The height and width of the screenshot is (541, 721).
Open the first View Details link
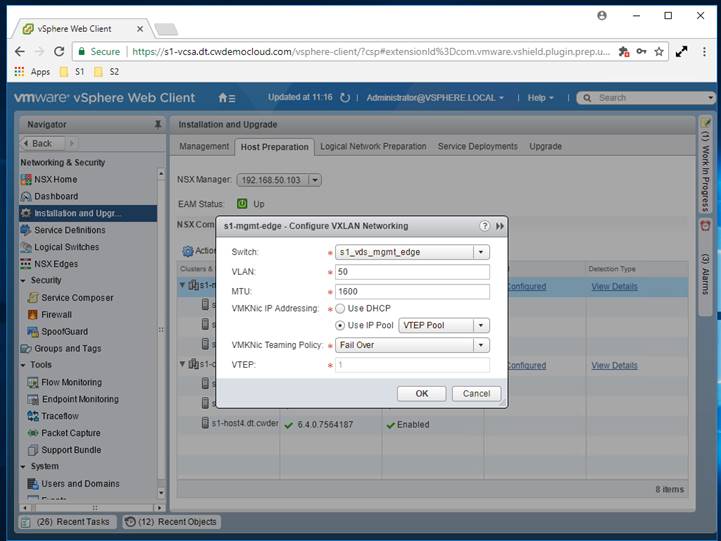(614, 287)
